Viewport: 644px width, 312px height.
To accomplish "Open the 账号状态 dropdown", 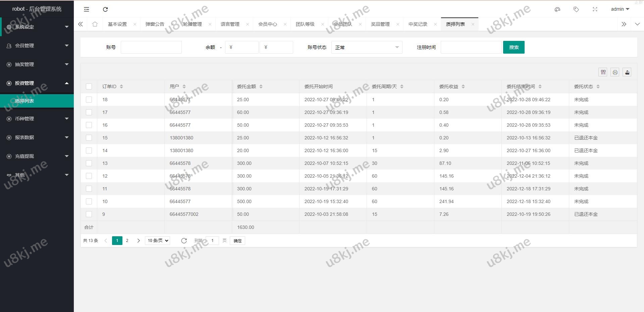I will 367,47.
